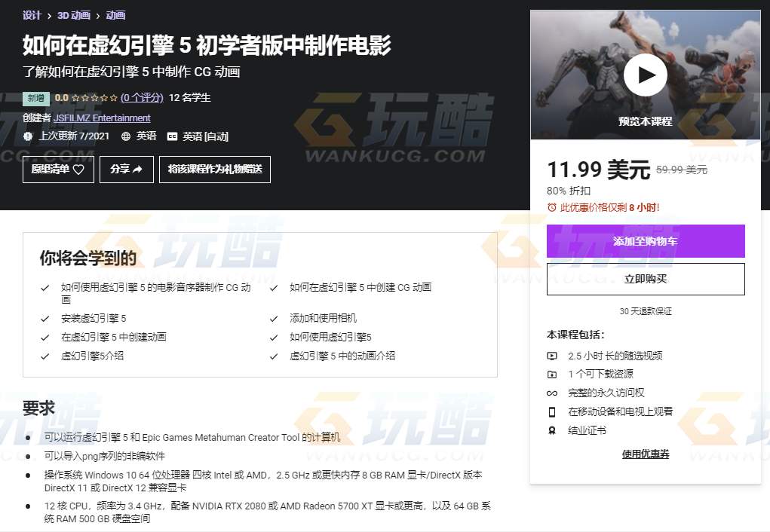Click the purple 添加至购物车 button
The width and height of the screenshot is (770, 532).
(x=646, y=241)
